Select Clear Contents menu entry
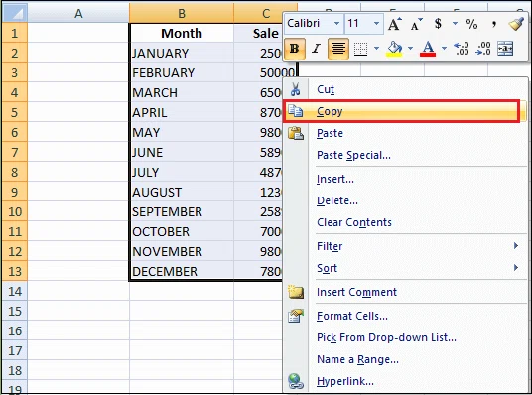The image size is (532, 395). [405, 222]
